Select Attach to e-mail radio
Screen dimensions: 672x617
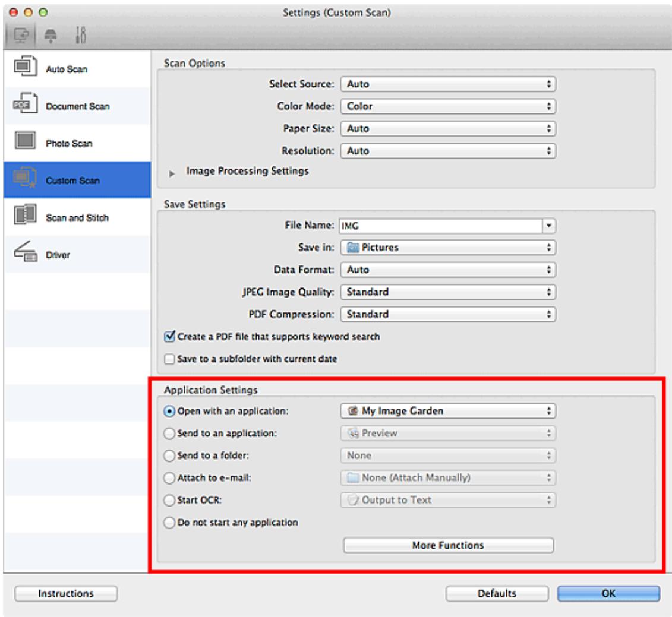[169, 478]
